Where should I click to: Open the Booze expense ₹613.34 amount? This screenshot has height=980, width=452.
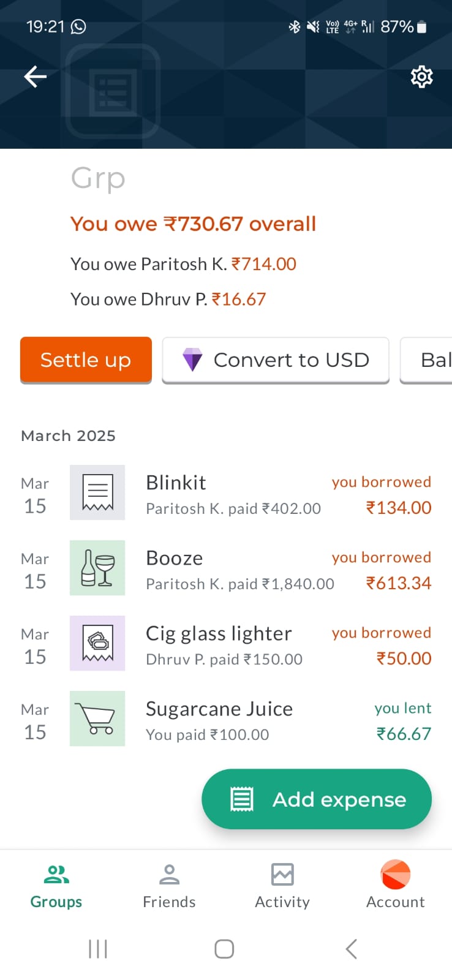click(399, 583)
